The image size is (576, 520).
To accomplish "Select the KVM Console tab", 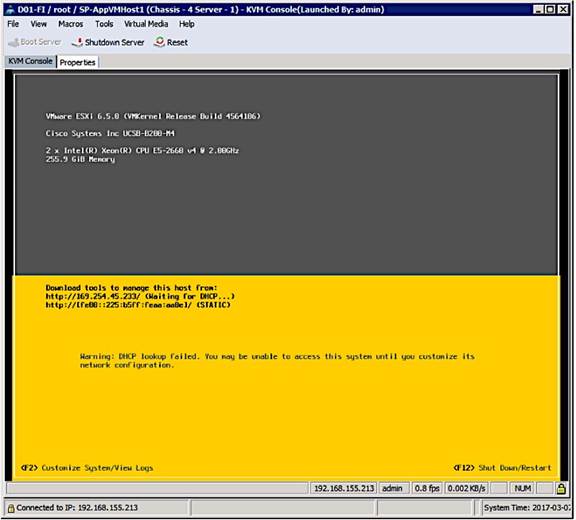I will (x=30, y=61).
